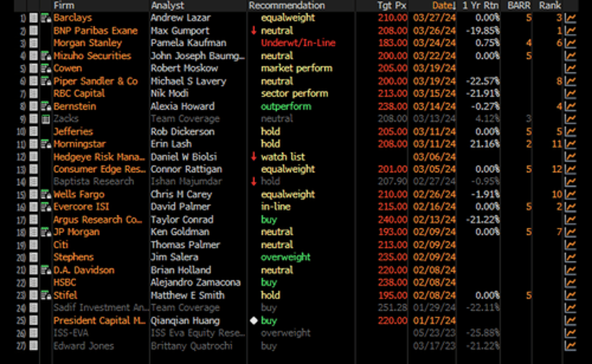Select the Citi row checkbox
Screen dimensions: 592x364
[x=34, y=245]
